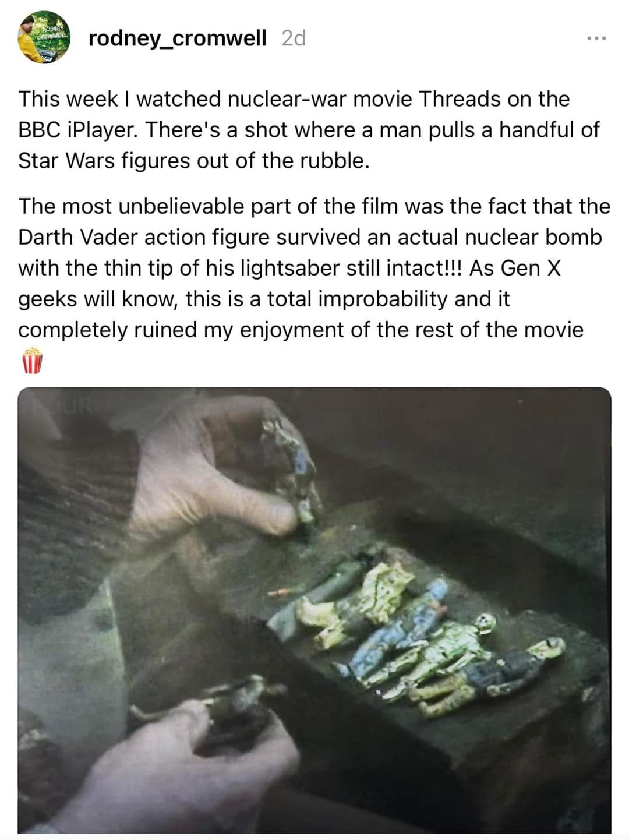Click the 2d post timestamp
The width and height of the screenshot is (629, 840).
(294, 38)
